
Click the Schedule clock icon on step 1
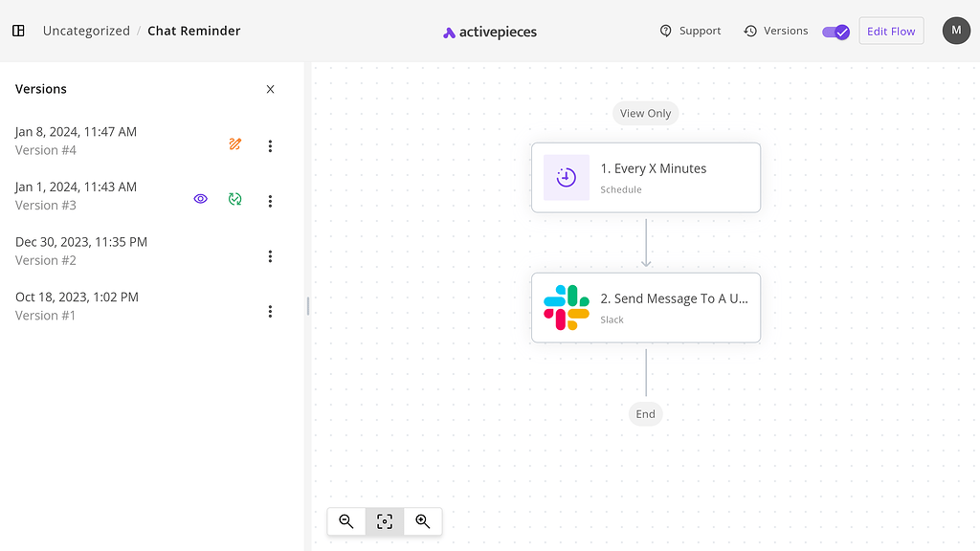566,177
